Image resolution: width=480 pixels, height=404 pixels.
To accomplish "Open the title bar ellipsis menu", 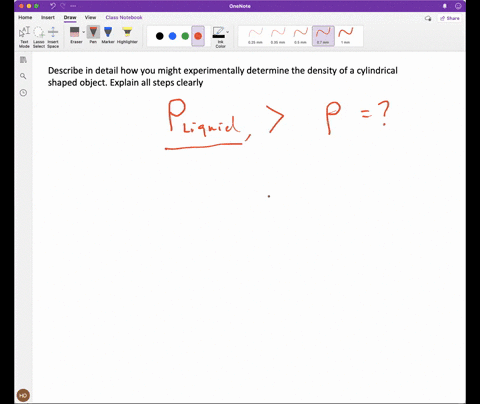I will coord(73,6).
